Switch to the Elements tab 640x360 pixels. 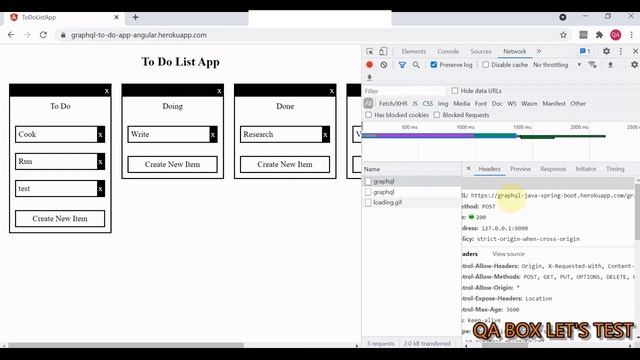pos(413,51)
